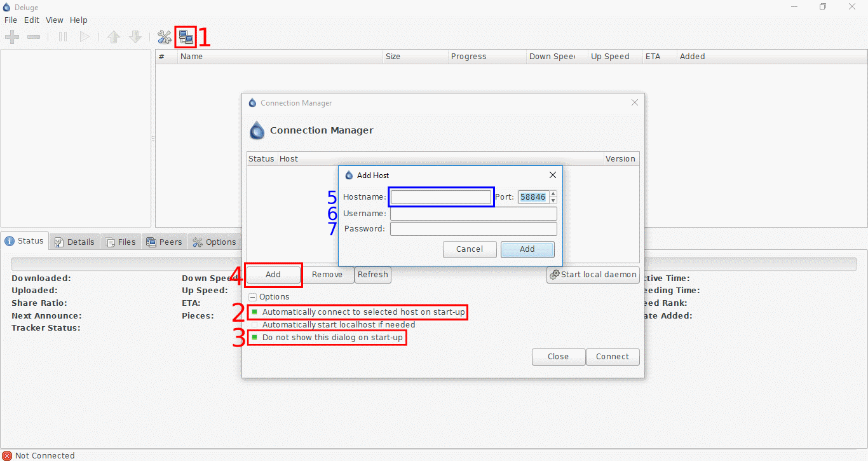
Task: Open Preferences via the wrench icon
Action: coord(164,36)
